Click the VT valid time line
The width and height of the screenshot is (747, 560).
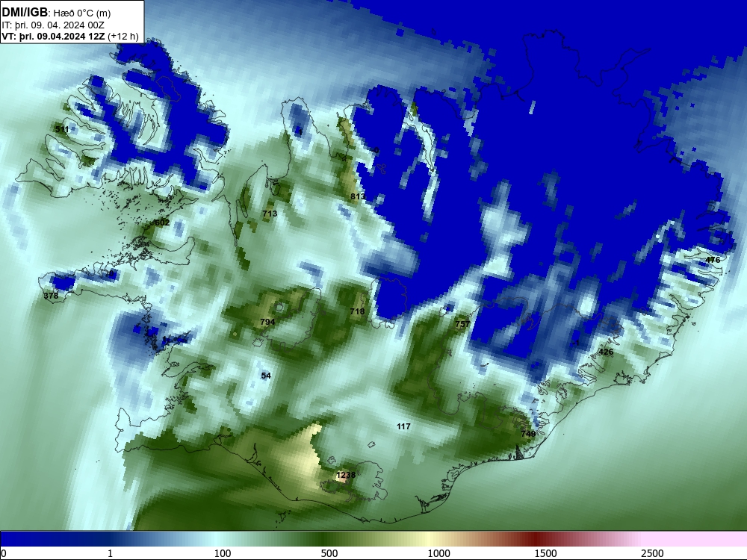[x=70, y=37]
